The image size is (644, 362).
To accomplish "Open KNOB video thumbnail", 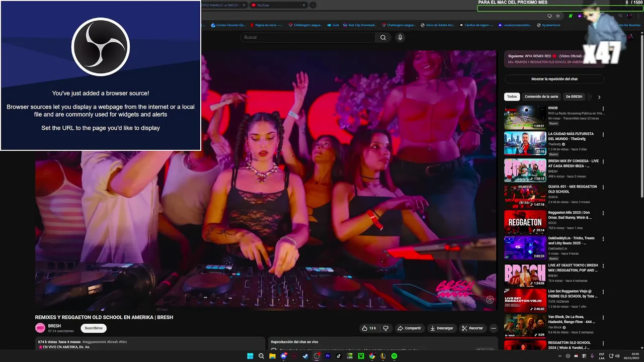I will pyautogui.click(x=525, y=118).
